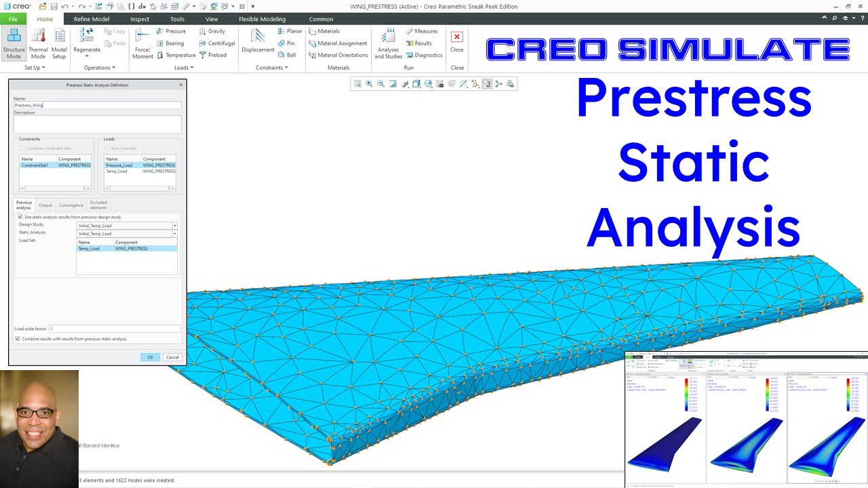Confirm dialog with OK button
This screenshot has height=488, width=868.
click(151, 357)
